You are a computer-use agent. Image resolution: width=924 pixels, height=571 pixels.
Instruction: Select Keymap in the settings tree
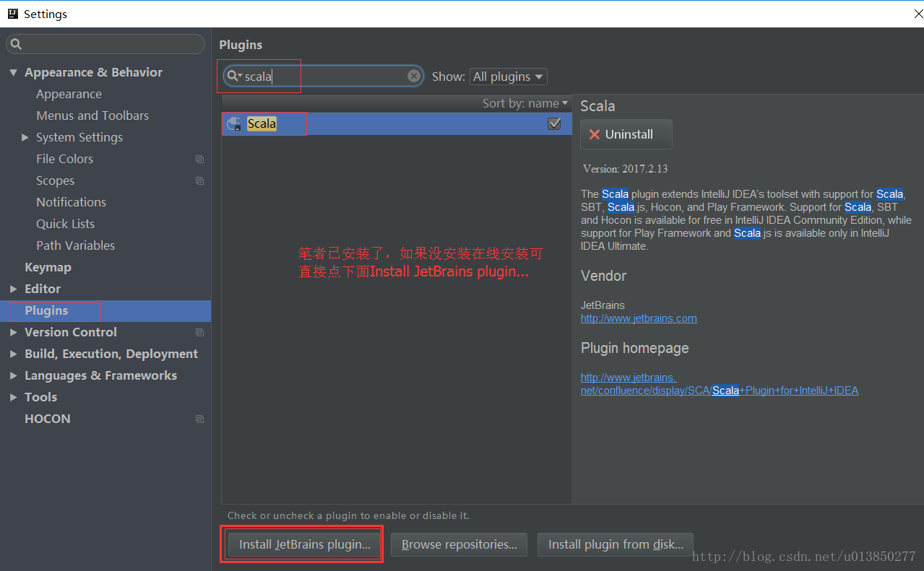[48, 267]
